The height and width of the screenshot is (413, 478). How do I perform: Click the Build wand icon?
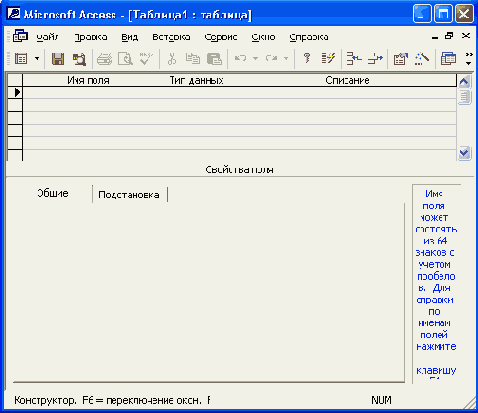coord(422,59)
